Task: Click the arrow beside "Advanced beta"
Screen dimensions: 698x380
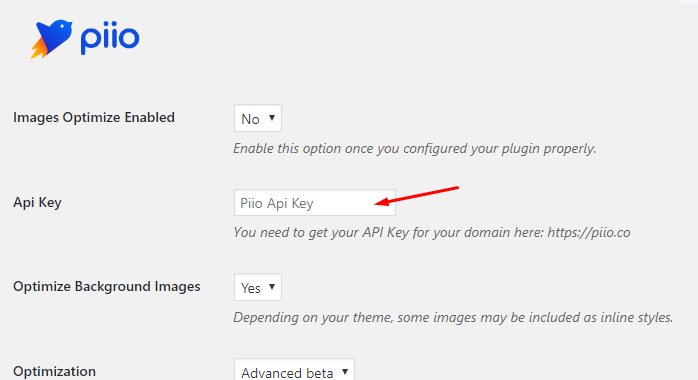Action: [x=345, y=372]
